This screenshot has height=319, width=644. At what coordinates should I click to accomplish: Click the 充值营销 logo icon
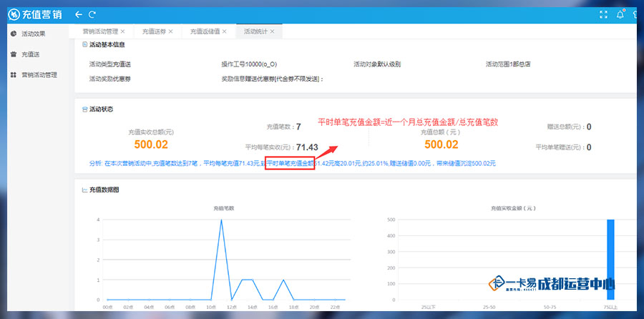click(14, 15)
